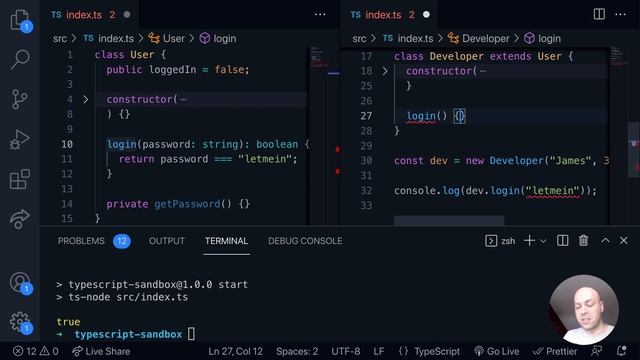Switch to the Problems tab

click(x=94, y=241)
